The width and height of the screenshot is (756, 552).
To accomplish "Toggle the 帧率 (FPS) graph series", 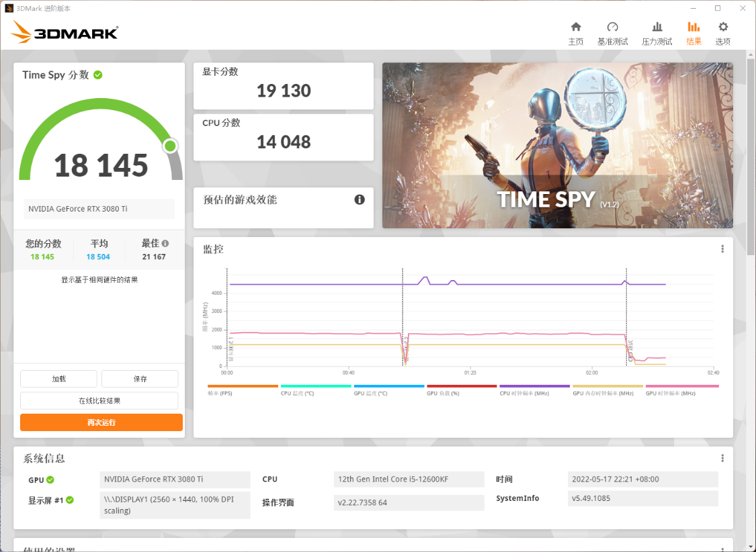I will [244, 389].
